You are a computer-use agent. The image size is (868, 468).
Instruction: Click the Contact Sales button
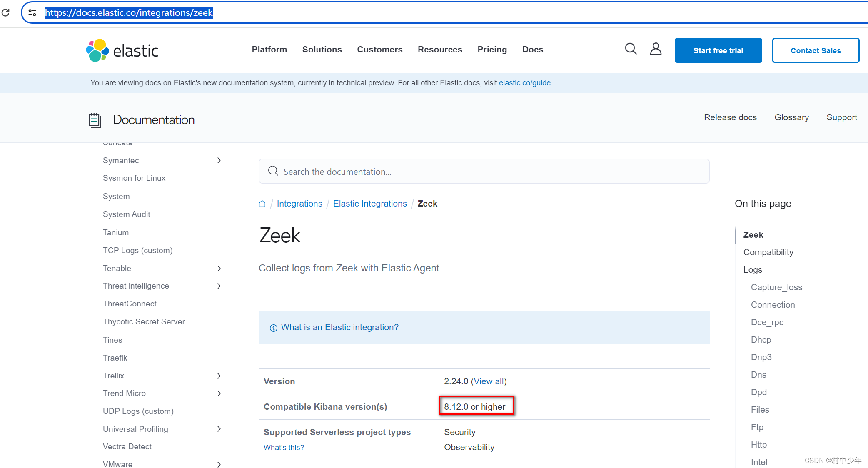[816, 50]
